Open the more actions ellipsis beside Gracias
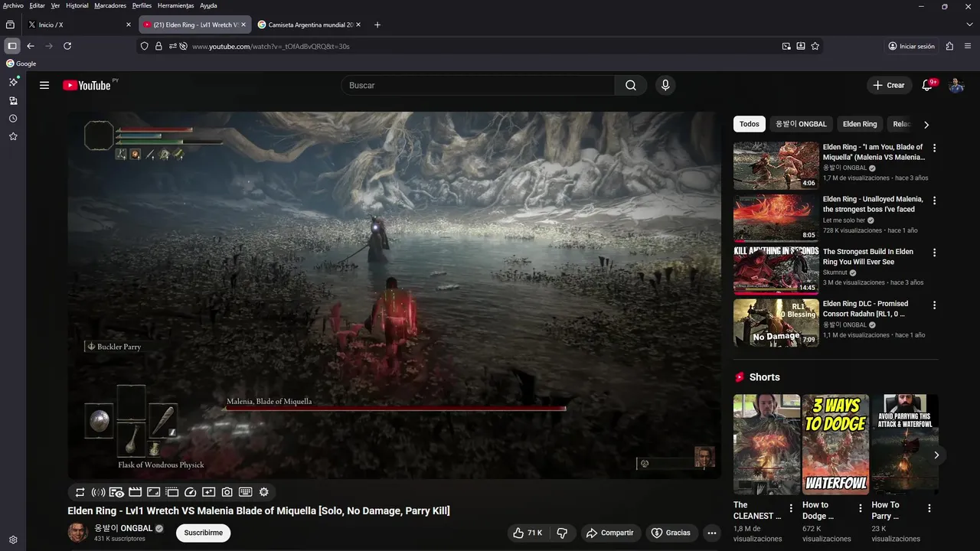This screenshot has height=551, width=980. click(x=712, y=533)
